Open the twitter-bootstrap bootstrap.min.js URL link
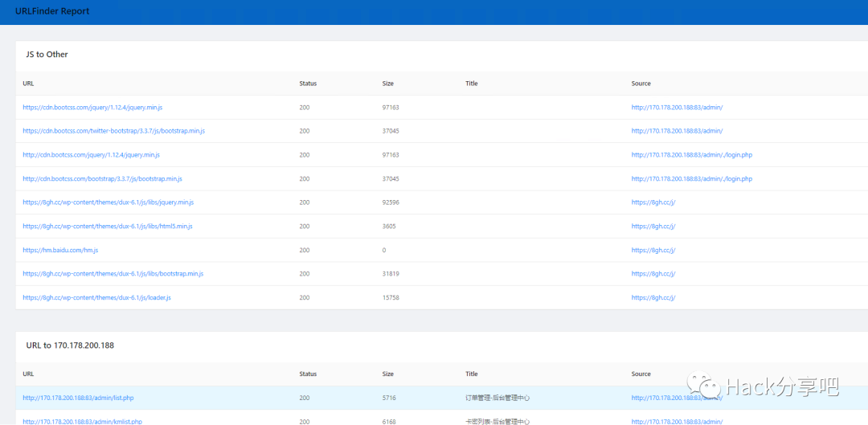868x425 pixels. (x=114, y=131)
